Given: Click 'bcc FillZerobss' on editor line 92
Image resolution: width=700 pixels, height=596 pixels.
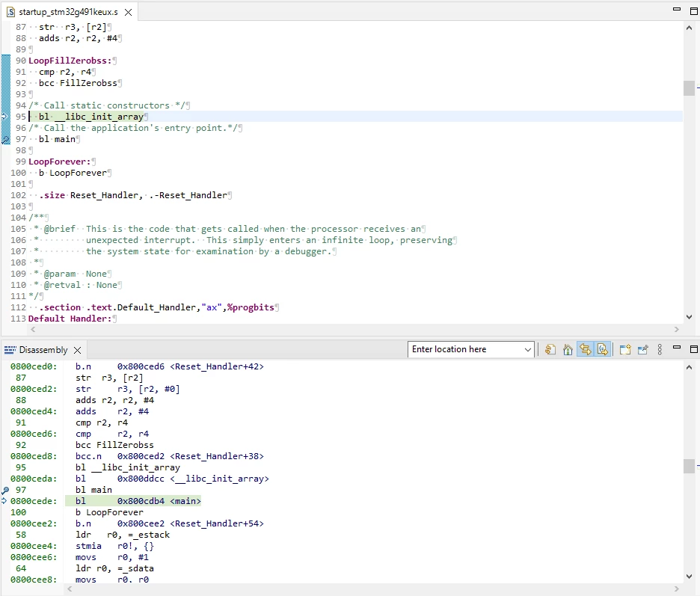Looking at the screenshot, I should [x=78, y=83].
